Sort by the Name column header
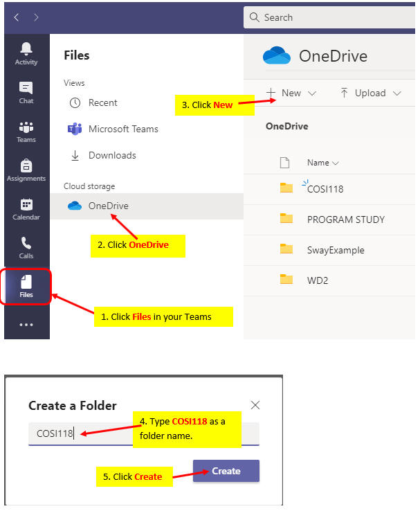The height and width of the screenshot is (511, 420). pos(323,163)
